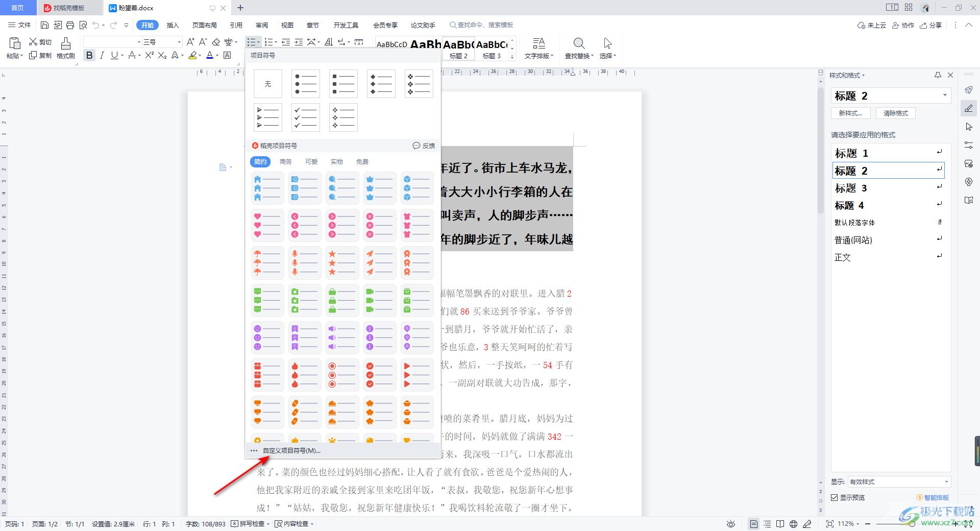Image resolution: width=980 pixels, height=531 pixels.
Task: Click the Decrease indent icon
Action: pyautogui.click(x=286, y=42)
